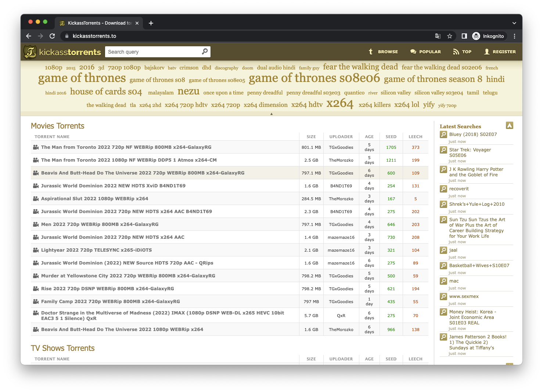Click the search icon beside James Patterson 2 Books
The width and height of the screenshot is (543, 392).
(443, 337)
